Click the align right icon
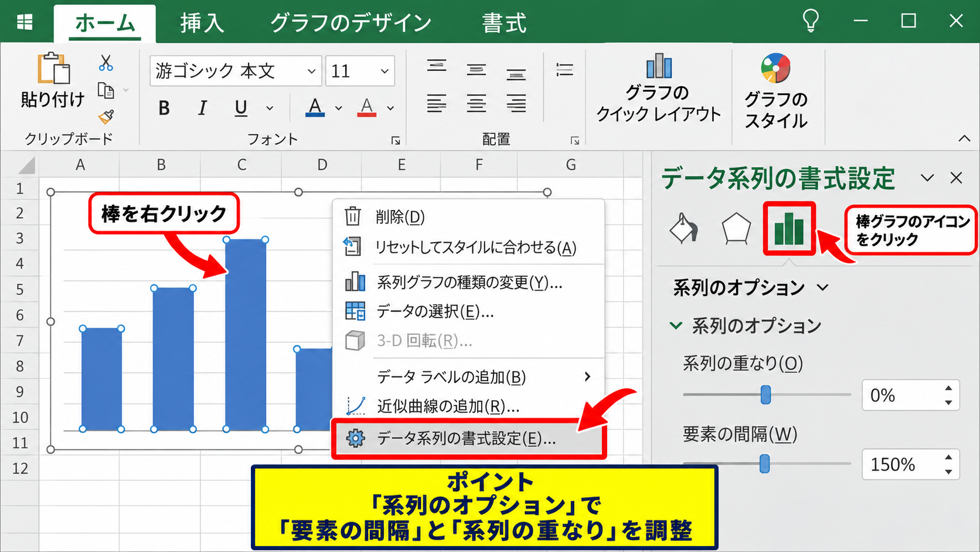 [516, 104]
